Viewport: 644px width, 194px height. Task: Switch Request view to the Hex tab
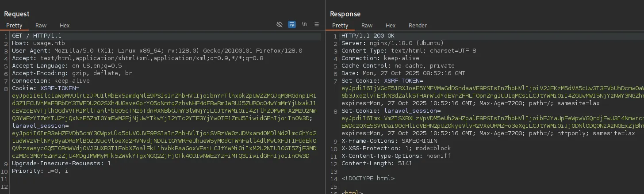tap(65, 26)
